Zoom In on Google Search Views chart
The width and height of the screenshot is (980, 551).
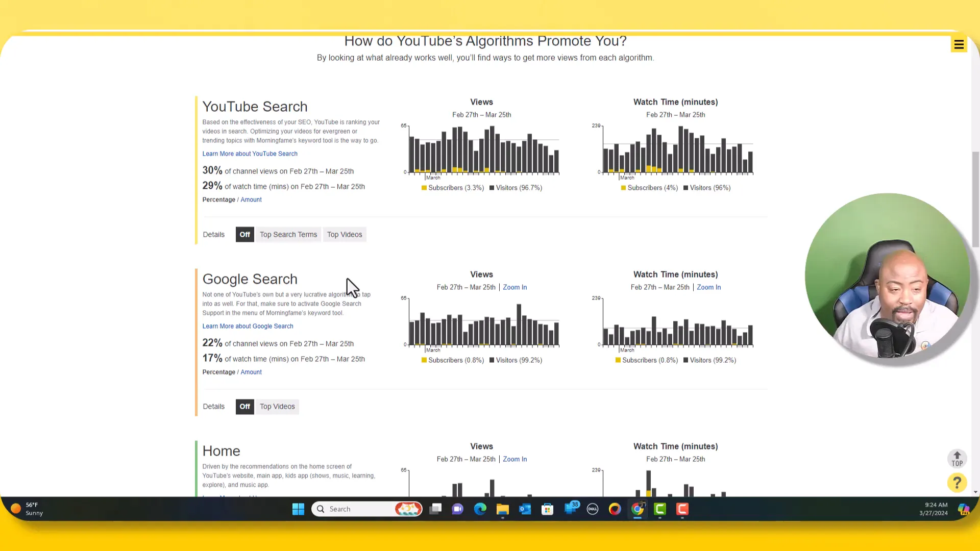(515, 287)
